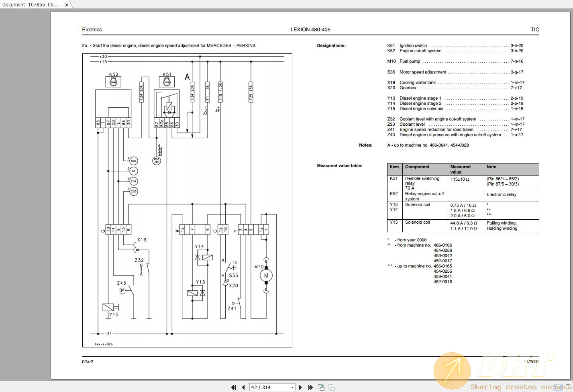Screen dimensions: 573x392
Task: Click the grayed-out next view icon
Action: [x=332, y=387]
